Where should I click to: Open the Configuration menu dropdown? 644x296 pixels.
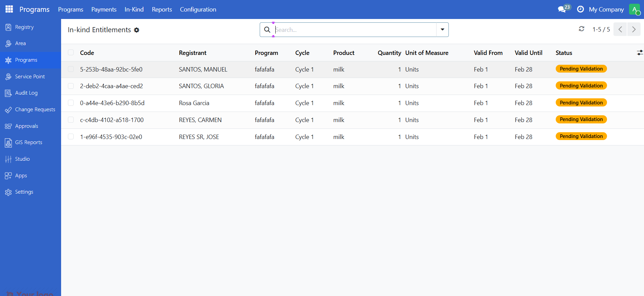pyautogui.click(x=198, y=9)
